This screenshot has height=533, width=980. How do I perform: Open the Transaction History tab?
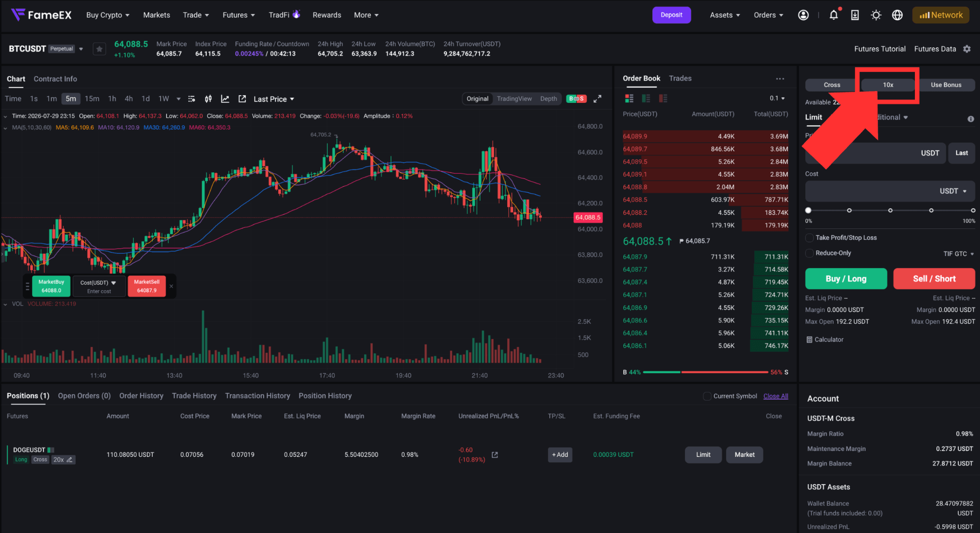pyautogui.click(x=257, y=396)
